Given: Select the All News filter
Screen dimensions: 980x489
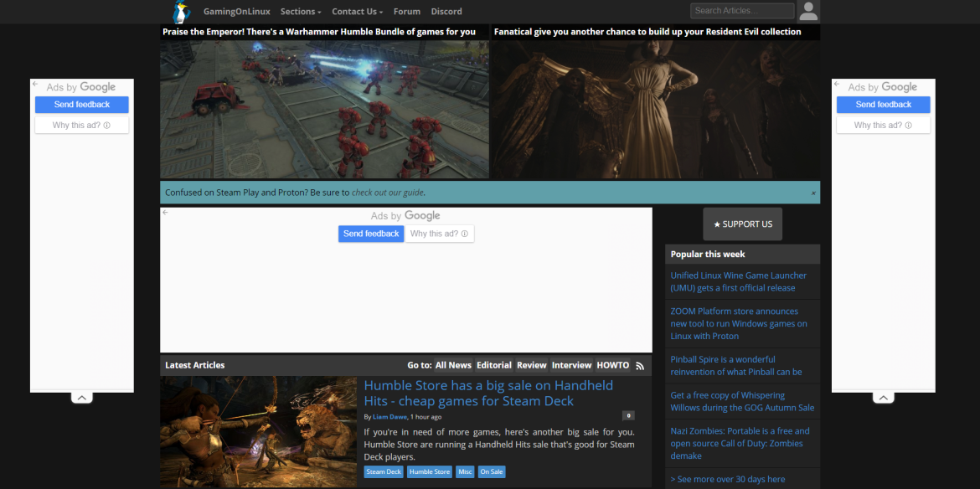Looking at the screenshot, I should click(x=453, y=365).
